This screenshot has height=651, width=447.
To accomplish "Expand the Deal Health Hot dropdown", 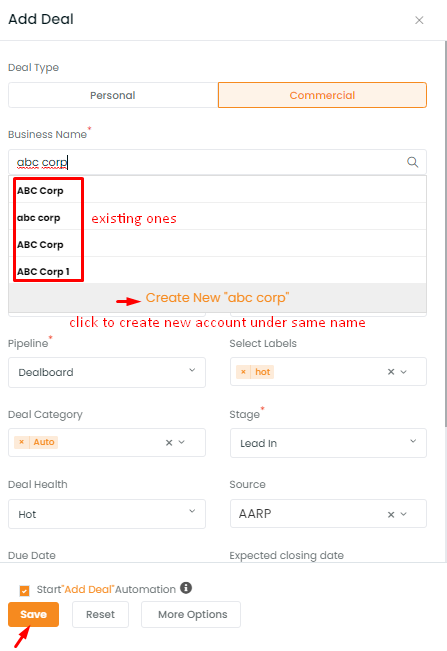I will pyautogui.click(x=107, y=514).
